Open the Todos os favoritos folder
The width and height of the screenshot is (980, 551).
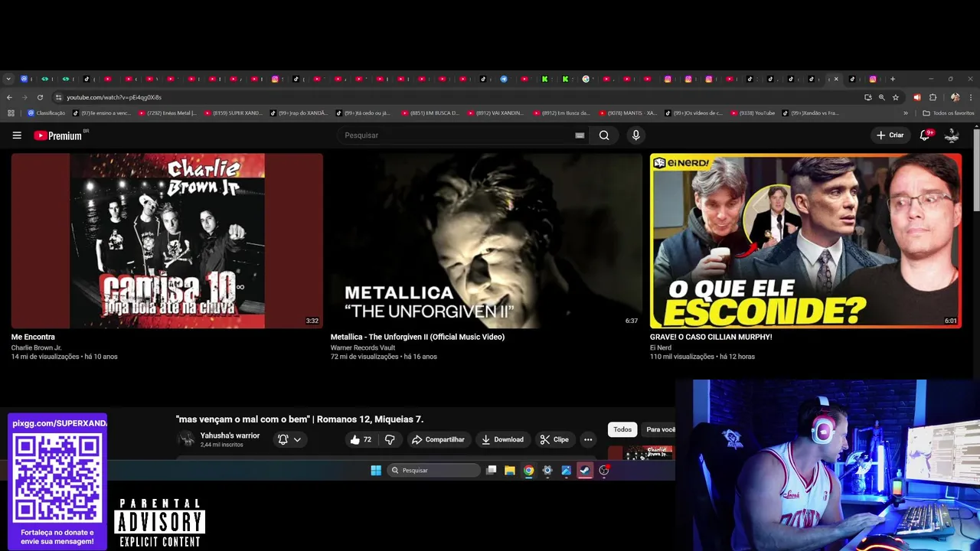[x=949, y=113]
